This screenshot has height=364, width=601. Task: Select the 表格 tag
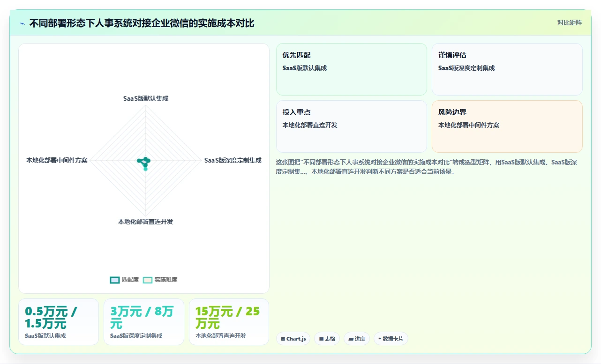[327, 339]
